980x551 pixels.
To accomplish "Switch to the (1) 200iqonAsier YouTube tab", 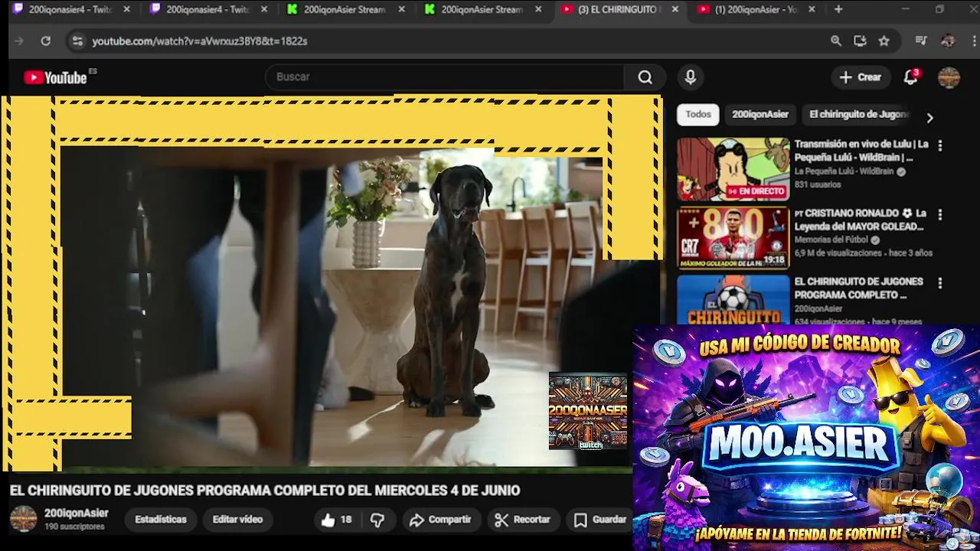I will [755, 9].
